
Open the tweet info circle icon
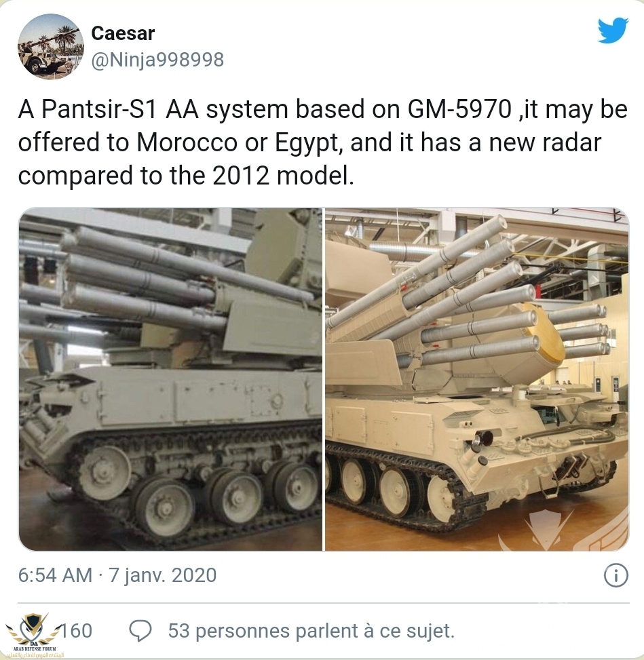coord(615,575)
